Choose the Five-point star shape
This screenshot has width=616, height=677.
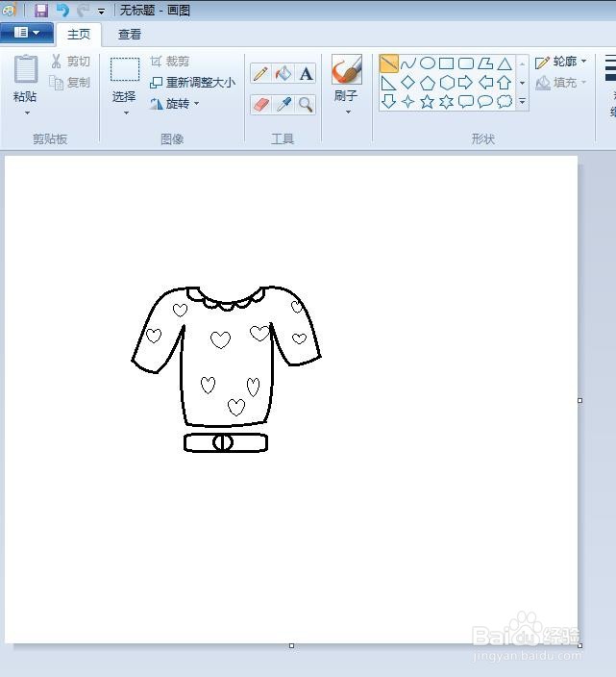click(427, 102)
